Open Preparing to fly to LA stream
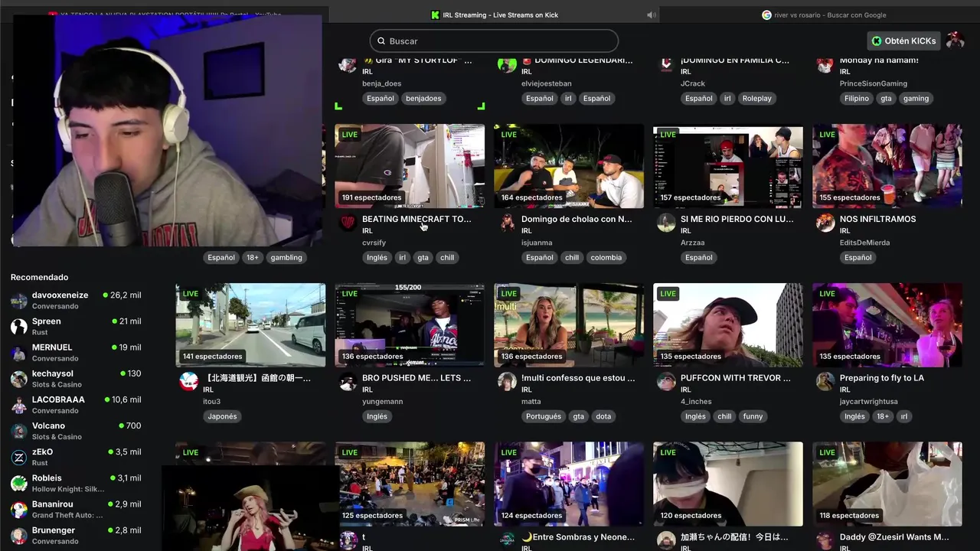The image size is (980, 551). [x=881, y=377]
